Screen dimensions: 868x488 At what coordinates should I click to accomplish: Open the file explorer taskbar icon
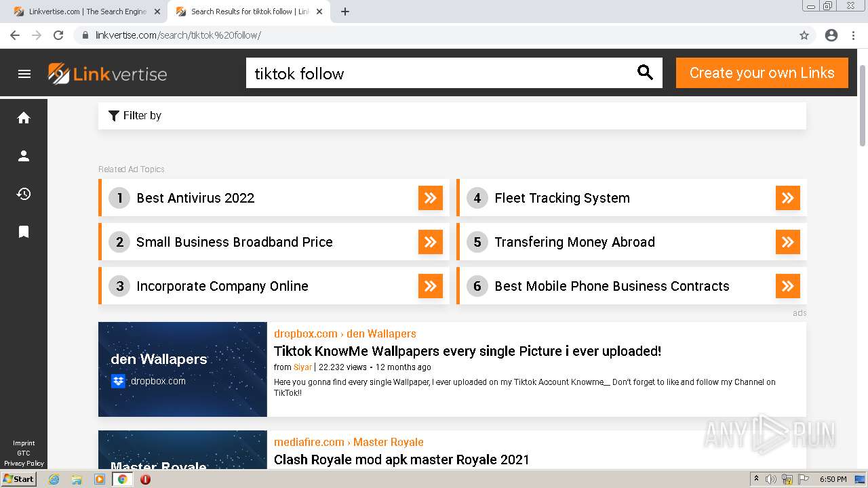coord(77,479)
